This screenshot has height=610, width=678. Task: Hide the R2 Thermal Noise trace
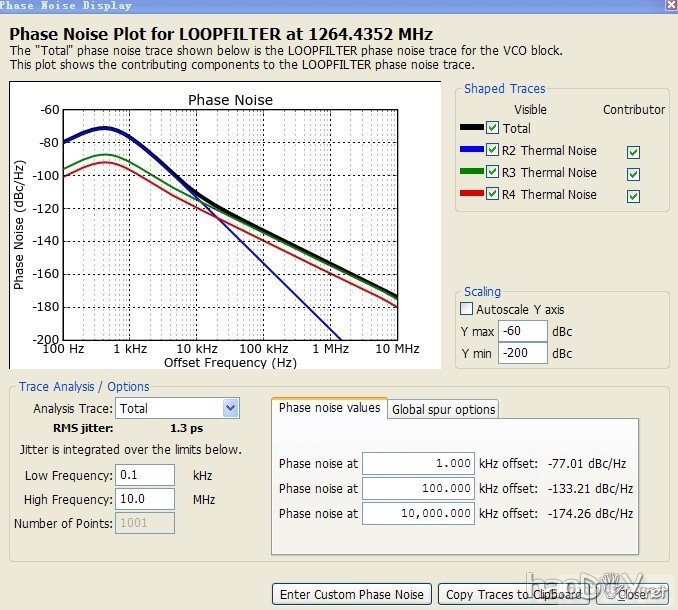click(x=492, y=151)
